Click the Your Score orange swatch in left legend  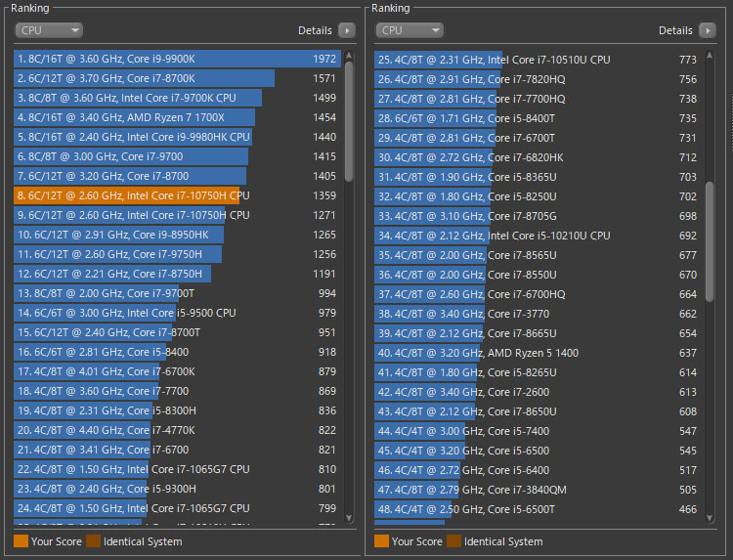[22, 541]
